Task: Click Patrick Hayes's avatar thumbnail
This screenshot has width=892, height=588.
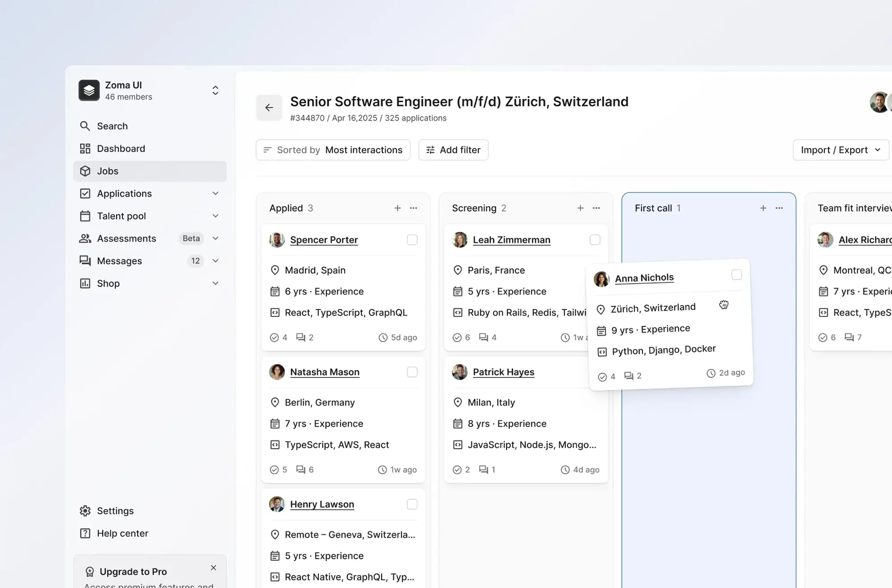Action: (x=459, y=372)
